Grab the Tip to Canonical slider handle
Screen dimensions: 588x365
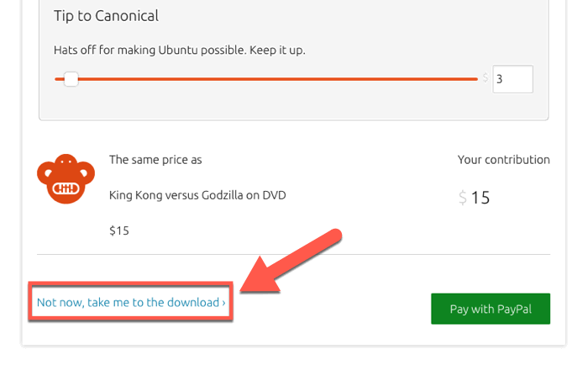[71, 79]
